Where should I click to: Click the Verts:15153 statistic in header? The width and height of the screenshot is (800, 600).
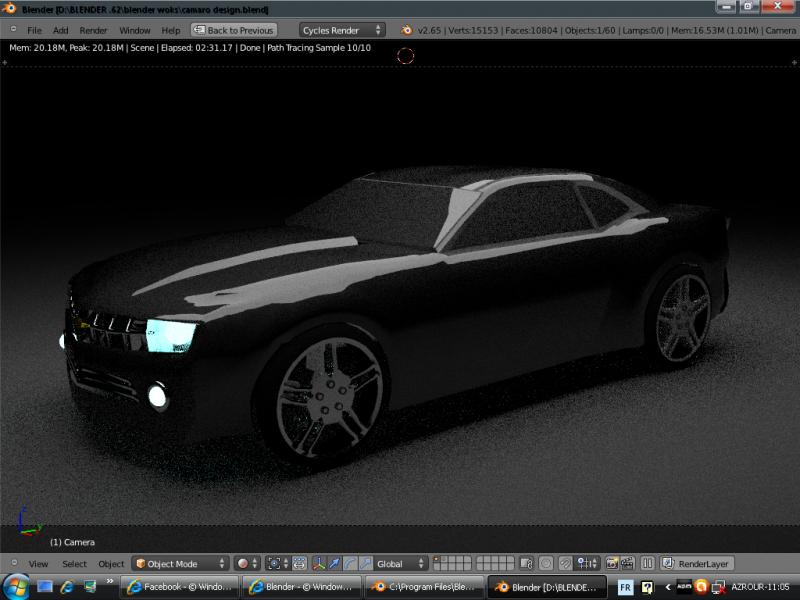(473, 31)
